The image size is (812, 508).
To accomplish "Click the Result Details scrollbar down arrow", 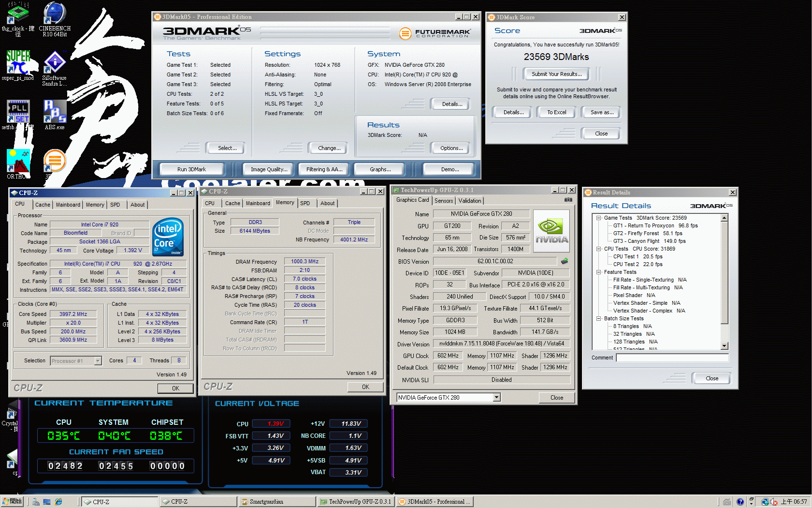I will [725, 345].
